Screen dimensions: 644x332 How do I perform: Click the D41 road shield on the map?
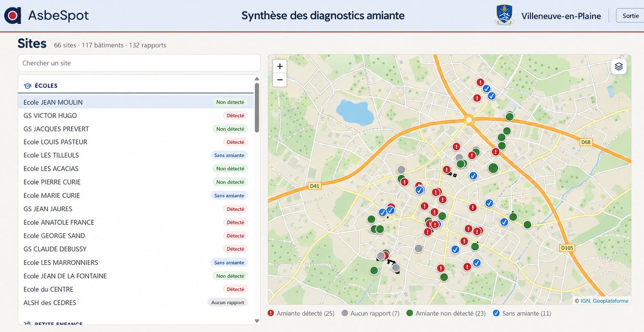[x=315, y=186]
